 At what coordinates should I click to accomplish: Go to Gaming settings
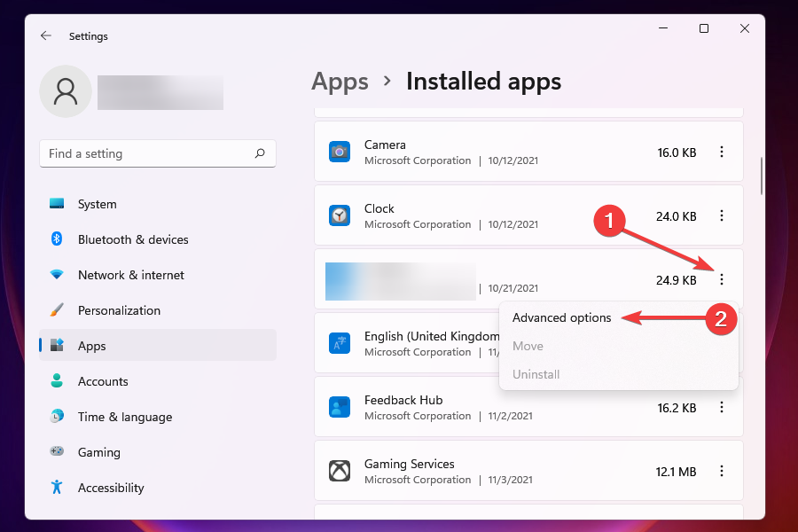[98, 452]
